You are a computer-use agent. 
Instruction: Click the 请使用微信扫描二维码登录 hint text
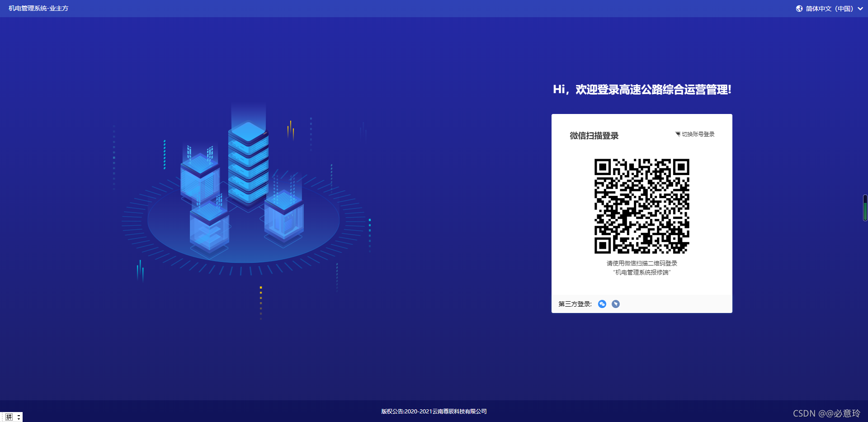pyautogui.click(x=642, y=263)
